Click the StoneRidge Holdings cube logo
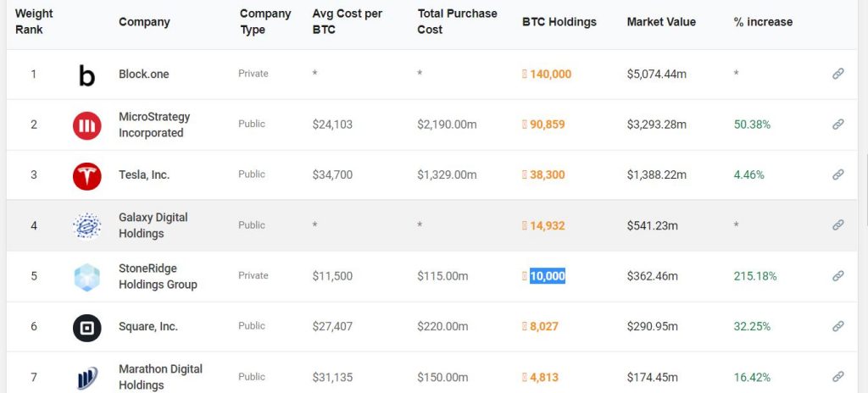 [87, 277]
